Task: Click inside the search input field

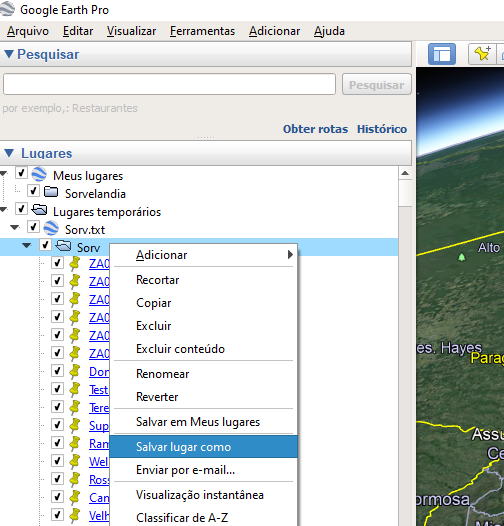Action: [x=169, y=84]
